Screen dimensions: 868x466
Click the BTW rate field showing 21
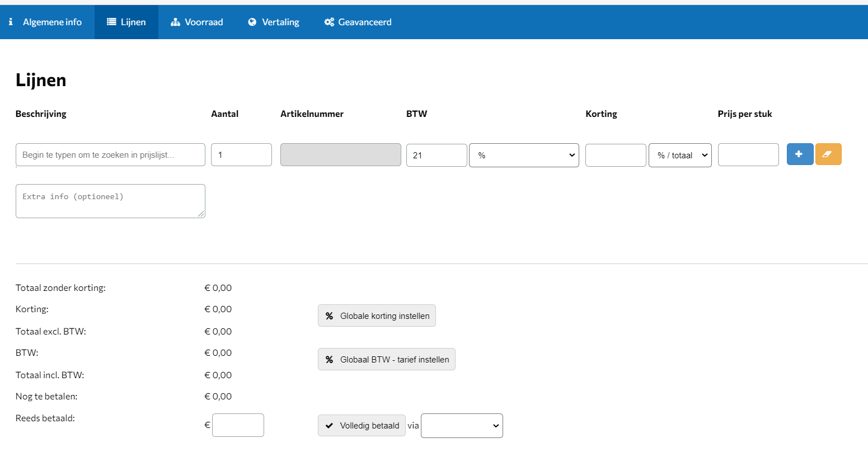pos(436,156)
